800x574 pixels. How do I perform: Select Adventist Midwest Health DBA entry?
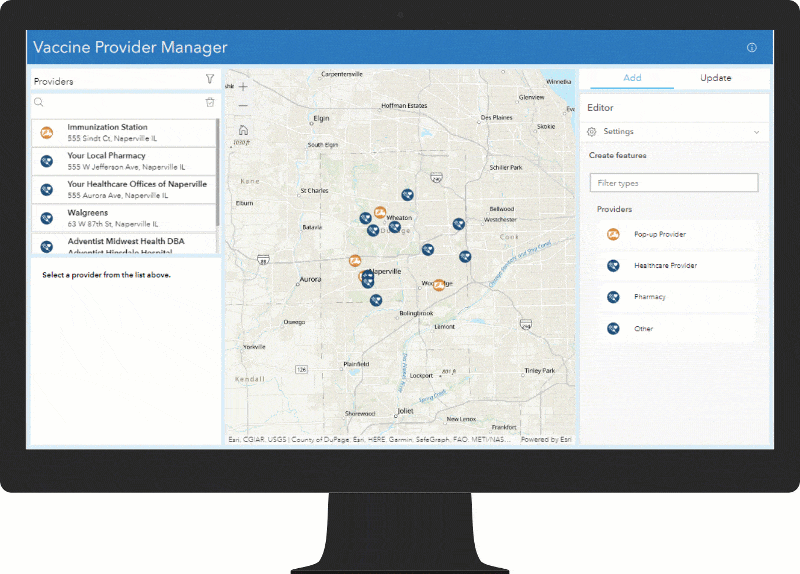pos(124,244)
